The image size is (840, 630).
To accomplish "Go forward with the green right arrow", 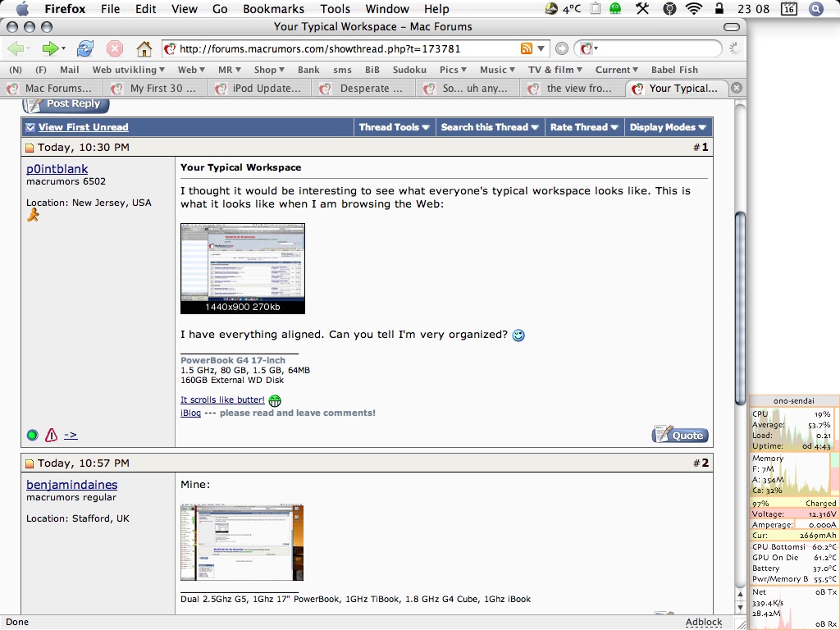I will [x=50, y=48].
